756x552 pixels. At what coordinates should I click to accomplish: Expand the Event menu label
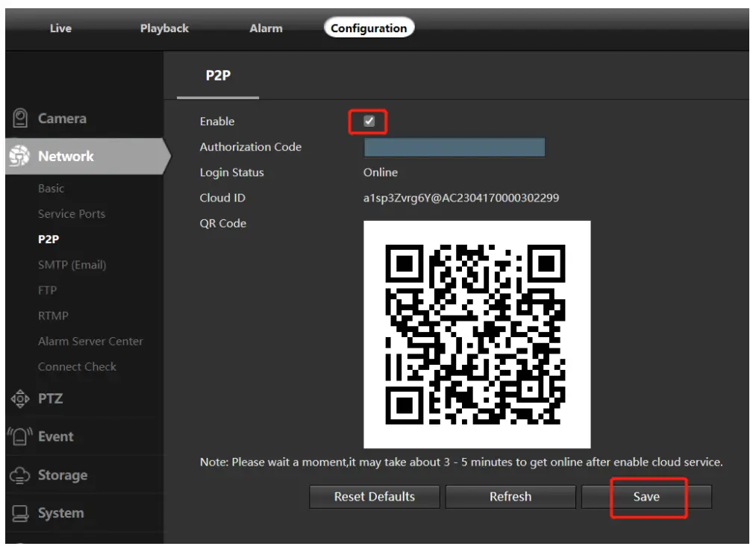pos(56,437)
